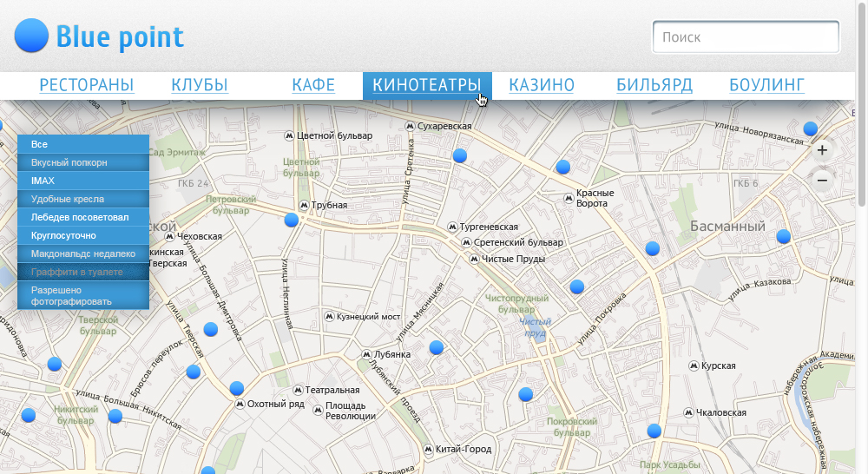
Task: Open the blue marker below Трубная station
Action: point(292,221)
